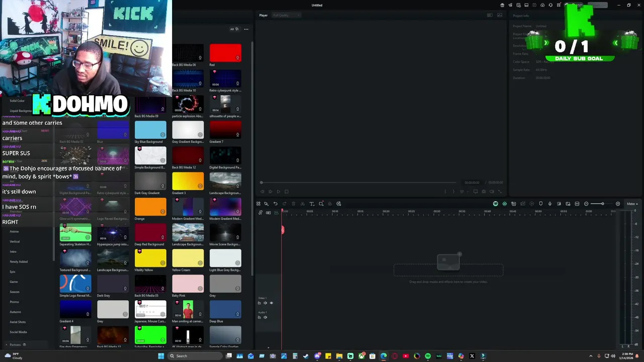Screen dimensions: 644x362
Task: Click the marker shield icon in timeline toolbar
Action: [541, 204]
